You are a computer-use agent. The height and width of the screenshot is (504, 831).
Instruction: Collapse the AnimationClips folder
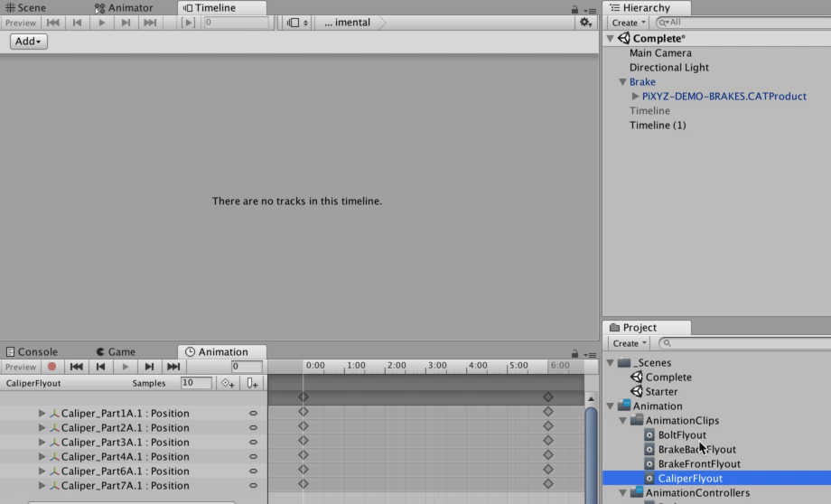(622, 421)
